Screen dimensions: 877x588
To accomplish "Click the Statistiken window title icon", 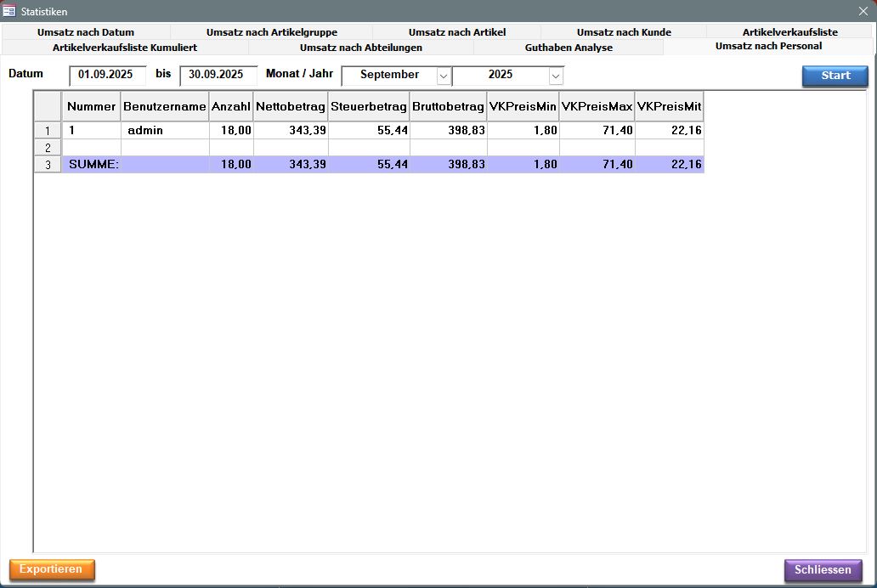I will 10,11.
